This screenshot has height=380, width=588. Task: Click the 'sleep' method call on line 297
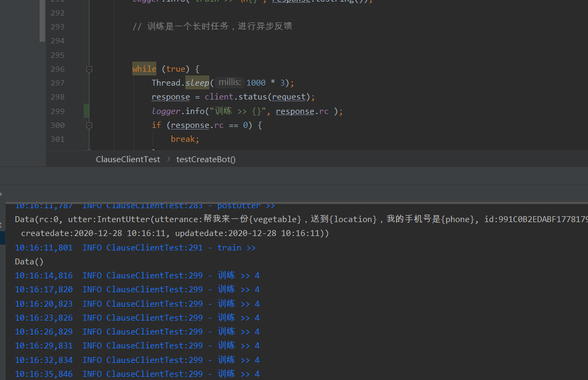197,83
